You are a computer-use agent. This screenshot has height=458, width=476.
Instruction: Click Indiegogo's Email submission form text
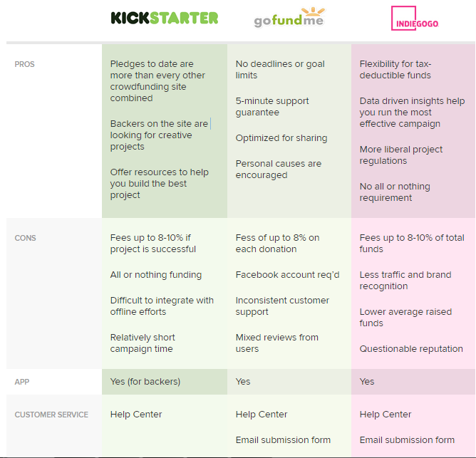coord(407,440)
